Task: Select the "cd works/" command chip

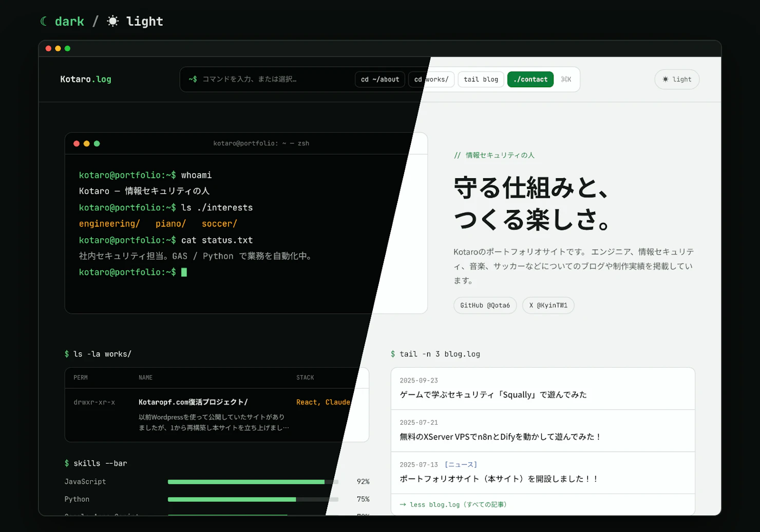Action: (x=431, y=80)
